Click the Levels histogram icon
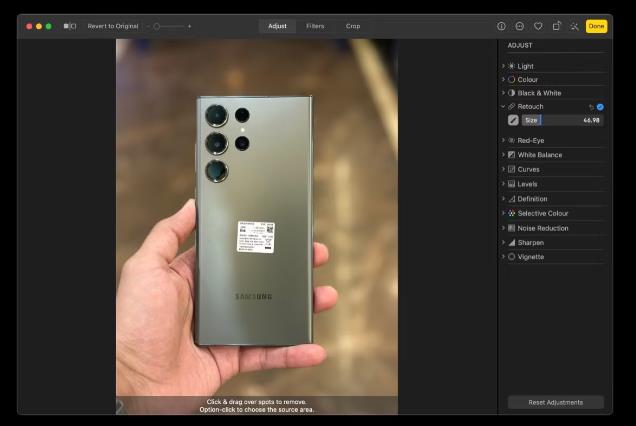636x426 pixels. pyautogui.click(x=511, y=184)
